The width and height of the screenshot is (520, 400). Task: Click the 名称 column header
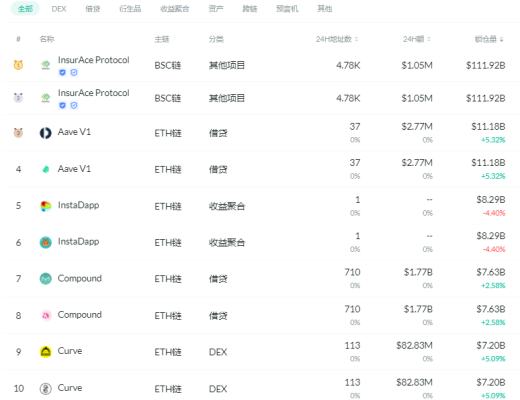[47, 39]
